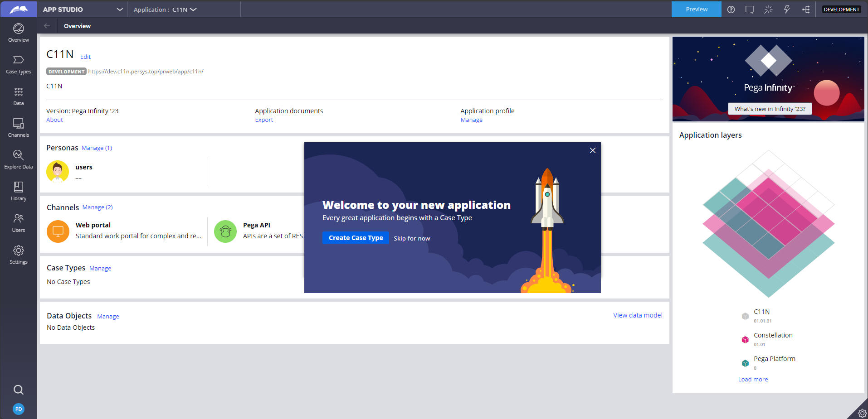Select the Overview item in sidebar

[x=18, y=33]
